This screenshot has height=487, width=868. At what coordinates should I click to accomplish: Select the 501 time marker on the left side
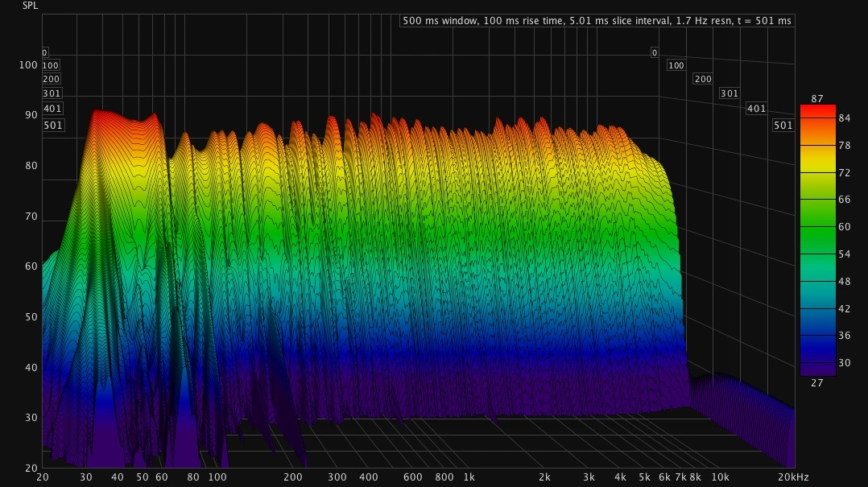(x=52, y=125)
